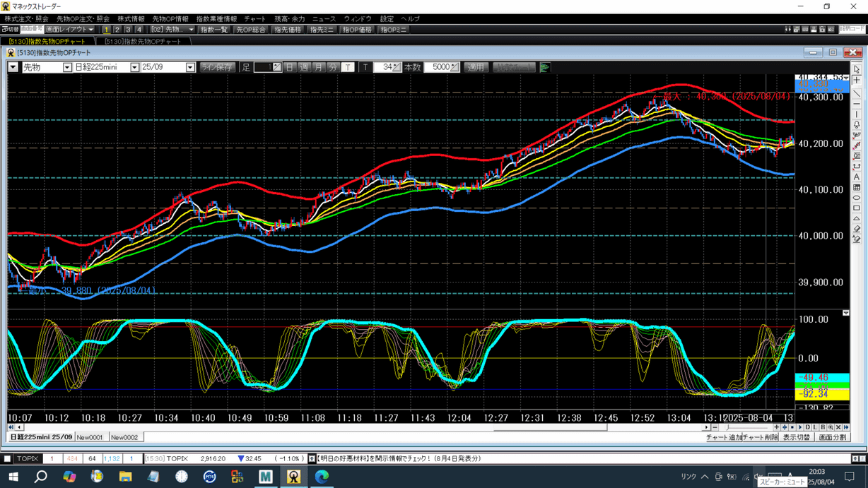The image size is (868, 488).
Task: Select the crosshair cursor tool
Action: (x=857, y=81)
